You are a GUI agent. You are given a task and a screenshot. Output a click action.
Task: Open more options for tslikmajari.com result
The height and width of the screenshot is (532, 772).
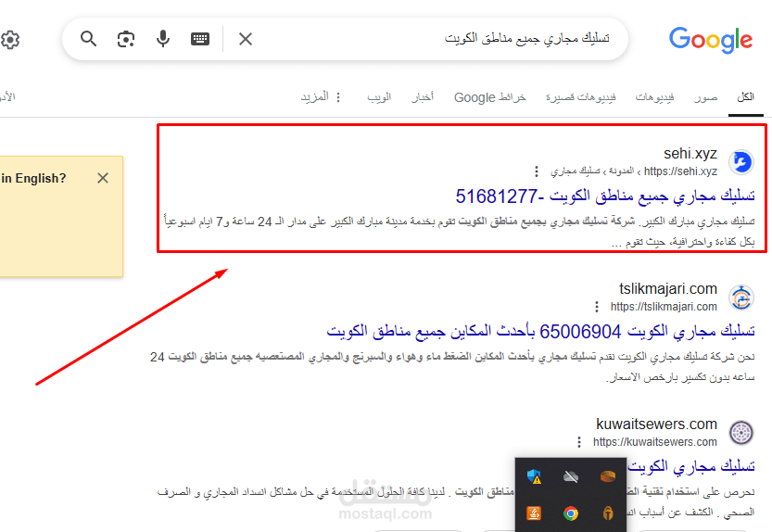597,307
